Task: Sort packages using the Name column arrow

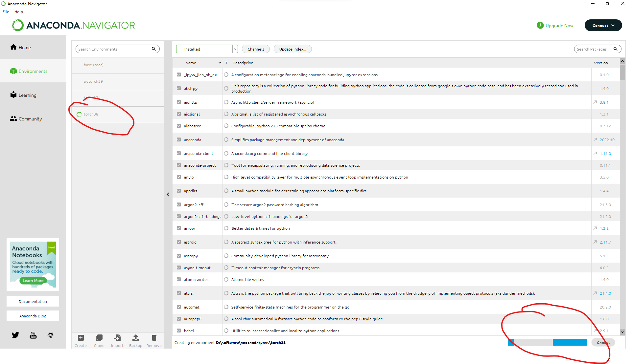Action: (x=220, y=63)
